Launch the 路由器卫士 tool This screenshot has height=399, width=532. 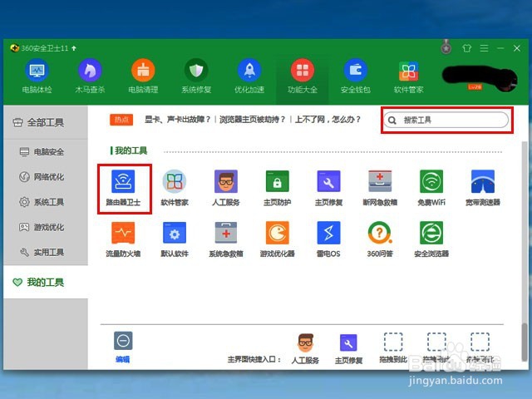pyautogui.click(x=123, y=189)
